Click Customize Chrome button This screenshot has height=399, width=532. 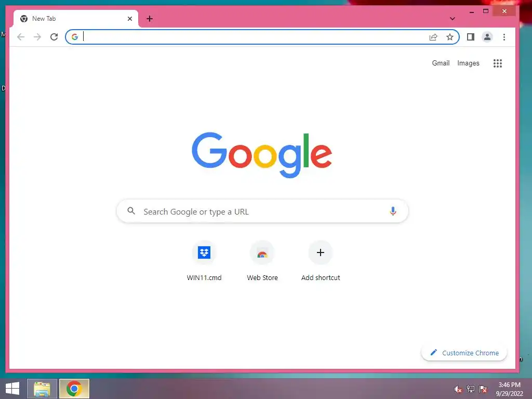[464, 353]
